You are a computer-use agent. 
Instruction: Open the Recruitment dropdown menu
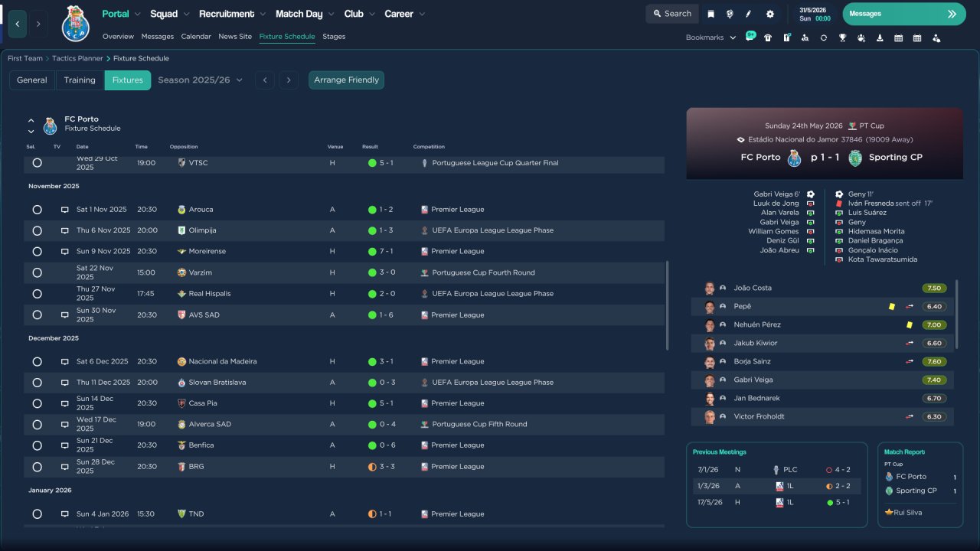click(232, 14)
